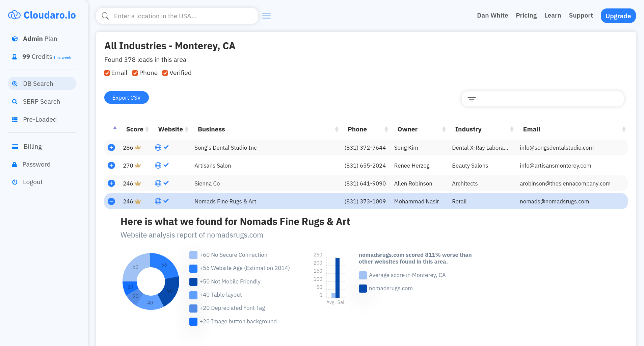This screenshot has height=346, width=644.
Task: Open website globe for Song's Dental Studio Inc
Action: (158, 147)
